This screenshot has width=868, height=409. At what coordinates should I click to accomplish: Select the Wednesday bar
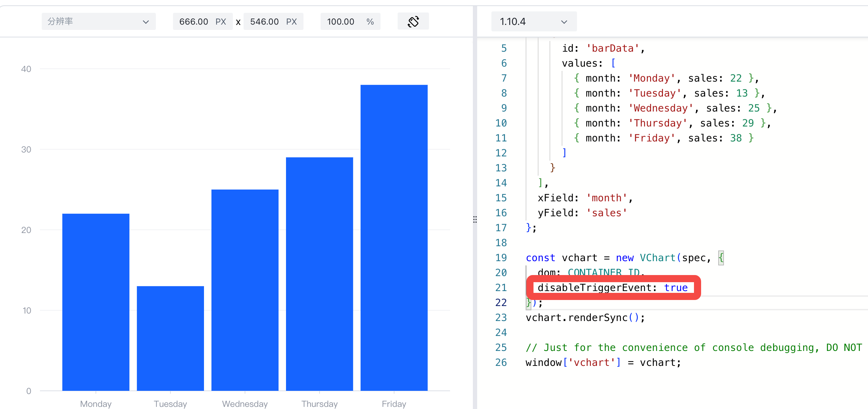point(245,290)
